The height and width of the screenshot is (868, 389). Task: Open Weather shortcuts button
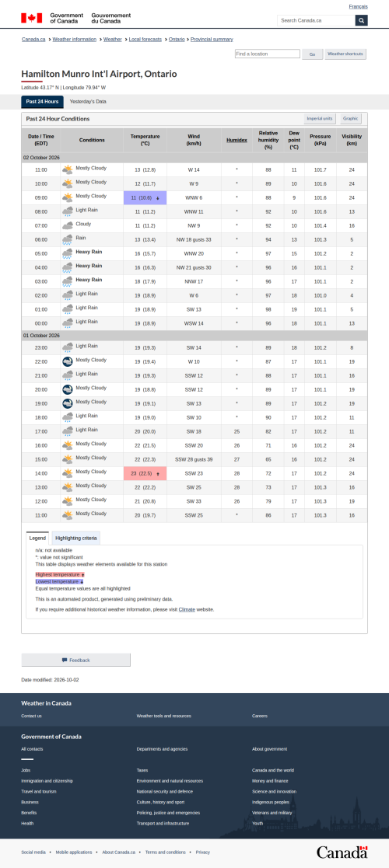[345, 54]
